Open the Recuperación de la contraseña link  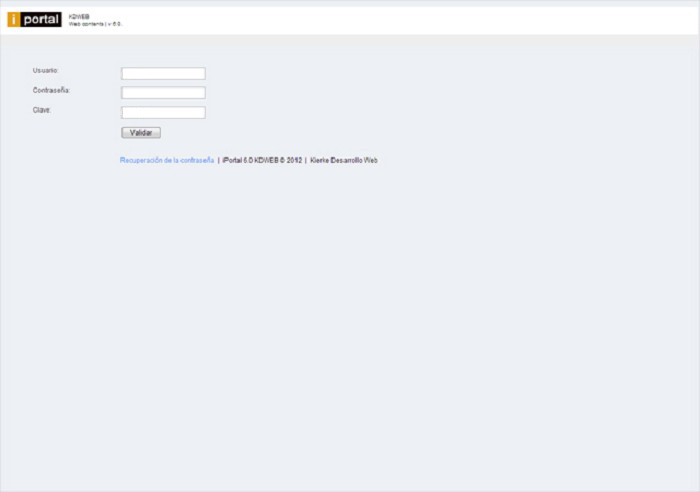point(167,160)
